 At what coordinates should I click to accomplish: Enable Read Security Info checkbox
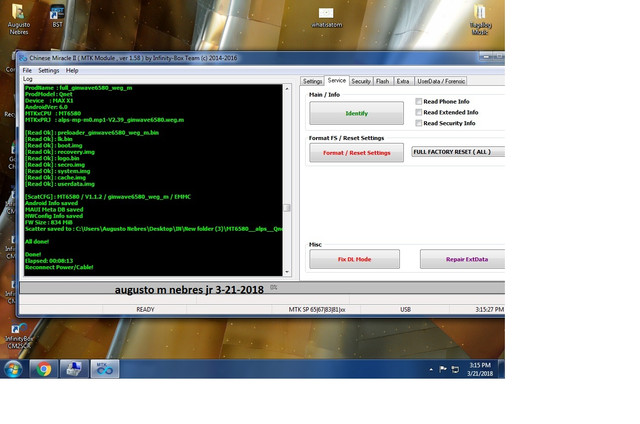(418, 123)
